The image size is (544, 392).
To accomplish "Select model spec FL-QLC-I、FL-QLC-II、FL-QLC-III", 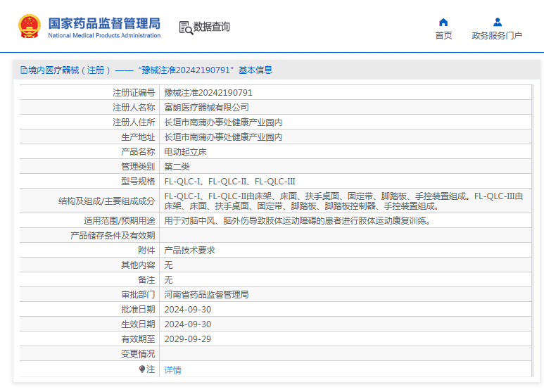I will tap(229, 182).
